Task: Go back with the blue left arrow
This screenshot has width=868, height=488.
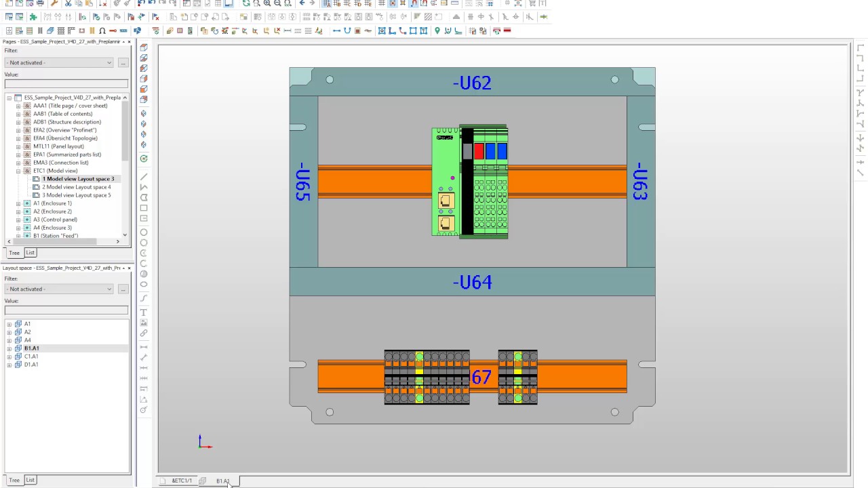Action: click(x=302, y=3)
